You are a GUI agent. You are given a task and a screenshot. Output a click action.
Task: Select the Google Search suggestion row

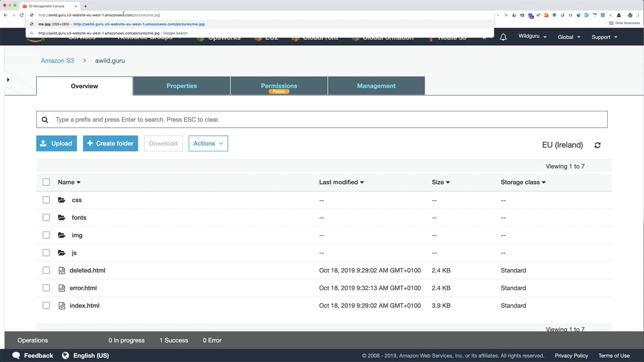point(261,33)
